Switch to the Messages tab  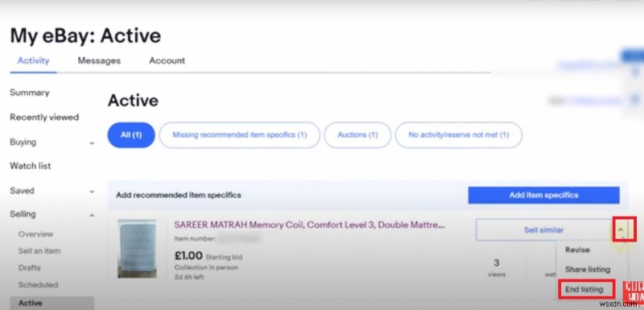[99, 60]
